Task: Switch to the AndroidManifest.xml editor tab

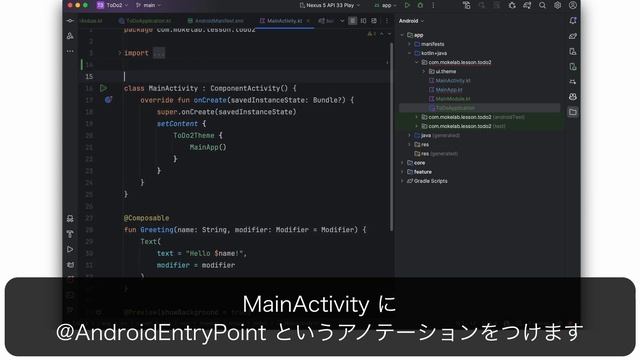Action: point(216,21)
